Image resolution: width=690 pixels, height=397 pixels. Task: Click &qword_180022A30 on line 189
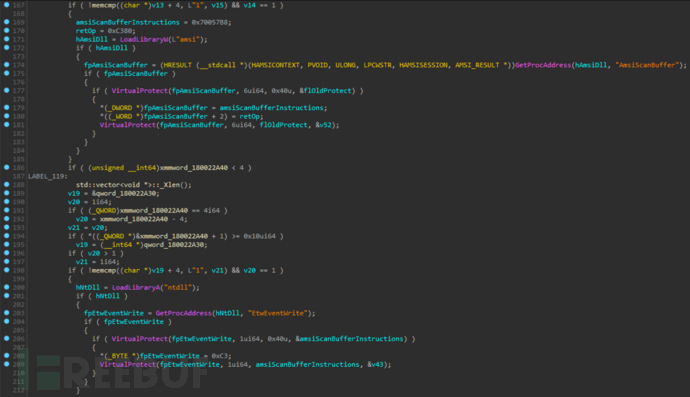point(124,193)
